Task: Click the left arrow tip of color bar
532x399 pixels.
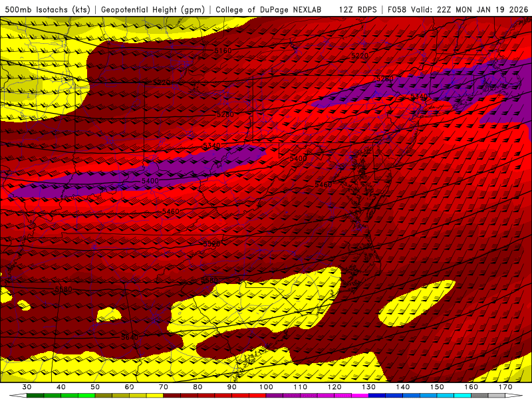Action: pos(11,396)
